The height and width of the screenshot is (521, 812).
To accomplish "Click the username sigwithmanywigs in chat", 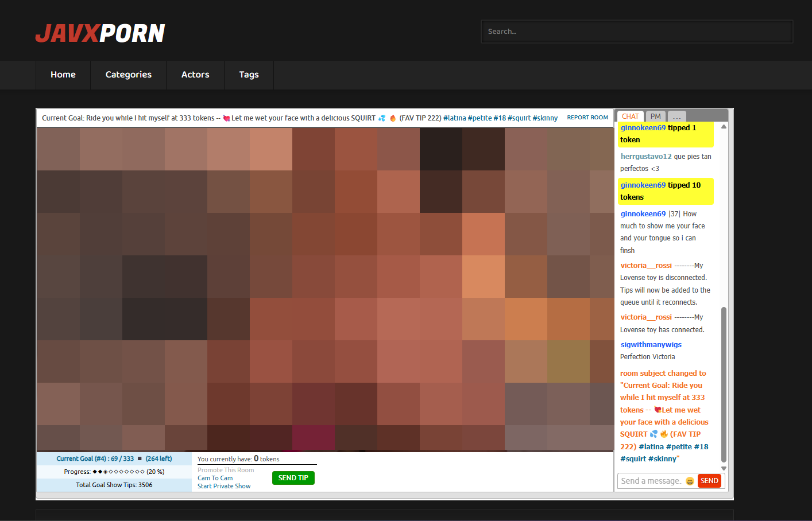I will (651, 345).
